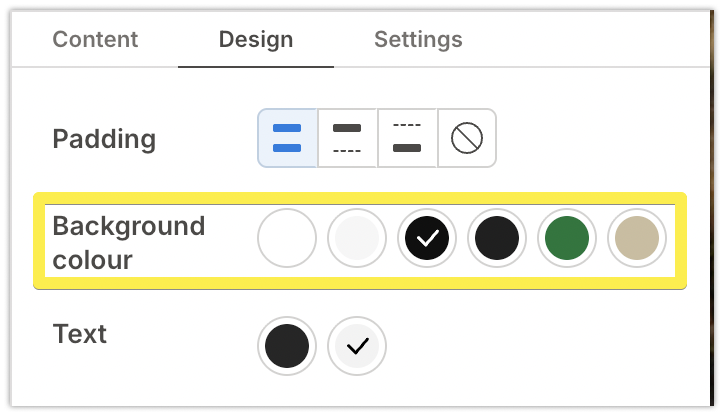Choose the green background colour swatch
The width and height of the screenshot is (724, 416).
[x=567, y=239]
